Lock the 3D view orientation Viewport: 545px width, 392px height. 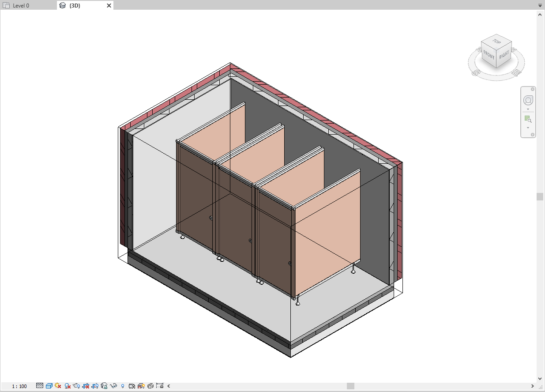pyautogui.click(x=104, y=385)
